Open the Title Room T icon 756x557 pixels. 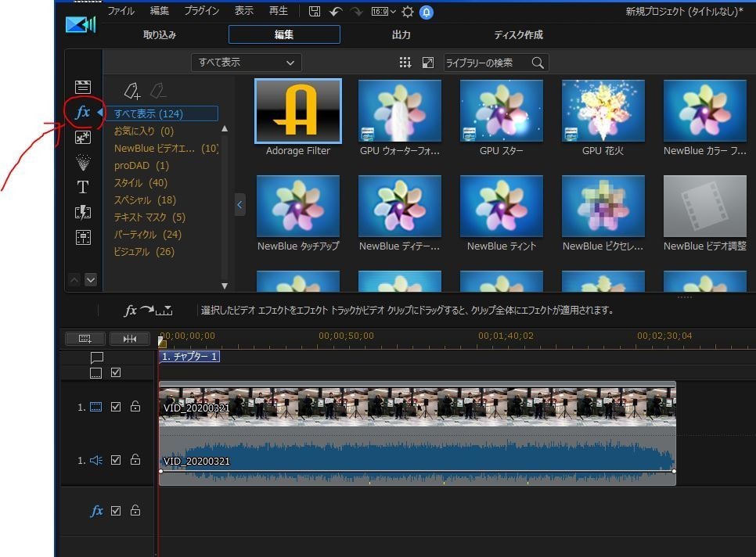coord(83,187)
